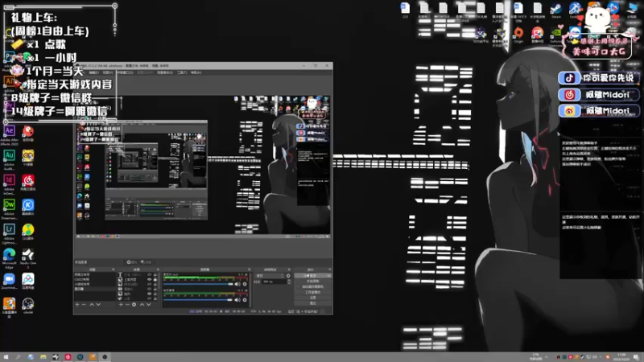Open the Origin desktop shortcut

point(518,33)
